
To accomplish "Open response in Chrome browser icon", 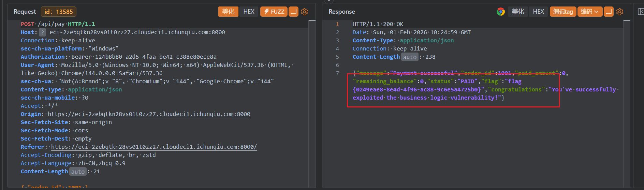I will [x=500, y=12].
